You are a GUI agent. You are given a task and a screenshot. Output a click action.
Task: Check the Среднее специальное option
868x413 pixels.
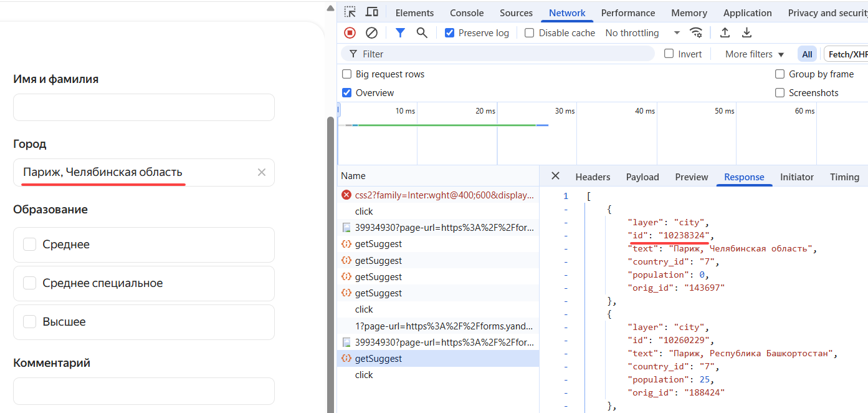pos(29,283)
